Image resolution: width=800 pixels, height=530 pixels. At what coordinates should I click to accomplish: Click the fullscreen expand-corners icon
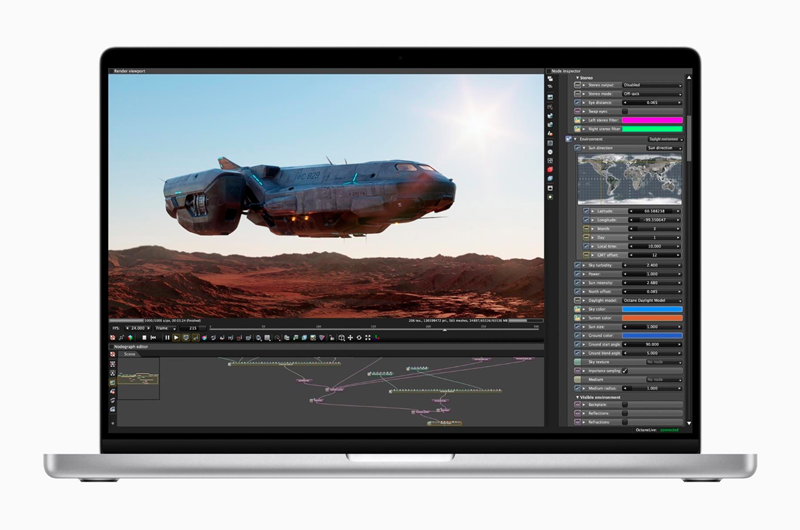point(368,338)
